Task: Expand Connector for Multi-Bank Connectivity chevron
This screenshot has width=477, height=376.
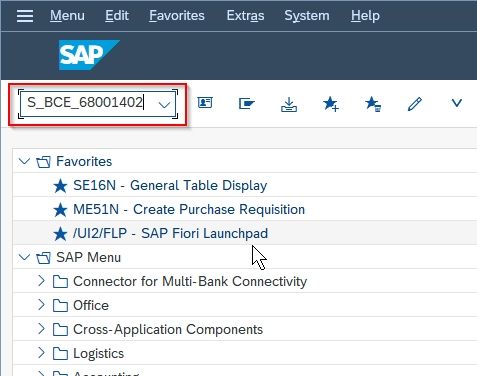Action: tap(41, 281)
